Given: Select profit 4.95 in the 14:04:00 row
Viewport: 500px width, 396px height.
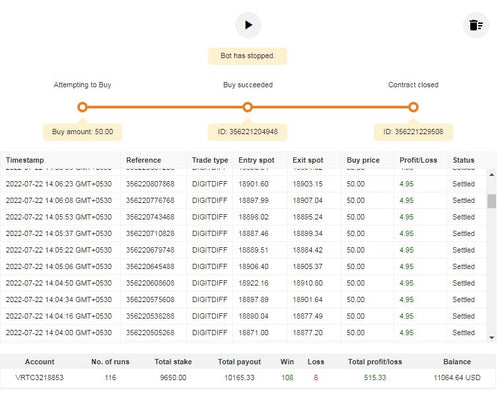Looking at the screenshot, I should click(x=406, y=333).
